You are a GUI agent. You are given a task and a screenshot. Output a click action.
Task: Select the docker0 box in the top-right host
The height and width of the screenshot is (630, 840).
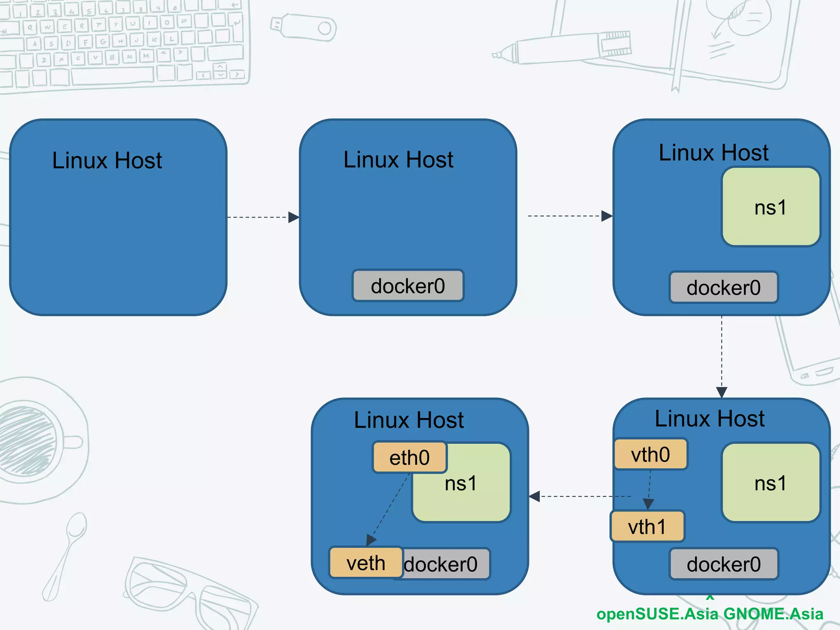pos(724,288)
